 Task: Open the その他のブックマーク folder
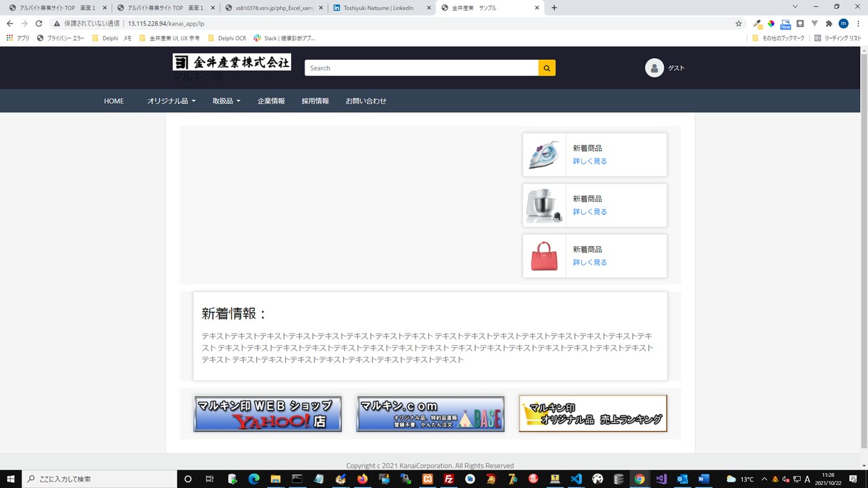tap(778, 38)
